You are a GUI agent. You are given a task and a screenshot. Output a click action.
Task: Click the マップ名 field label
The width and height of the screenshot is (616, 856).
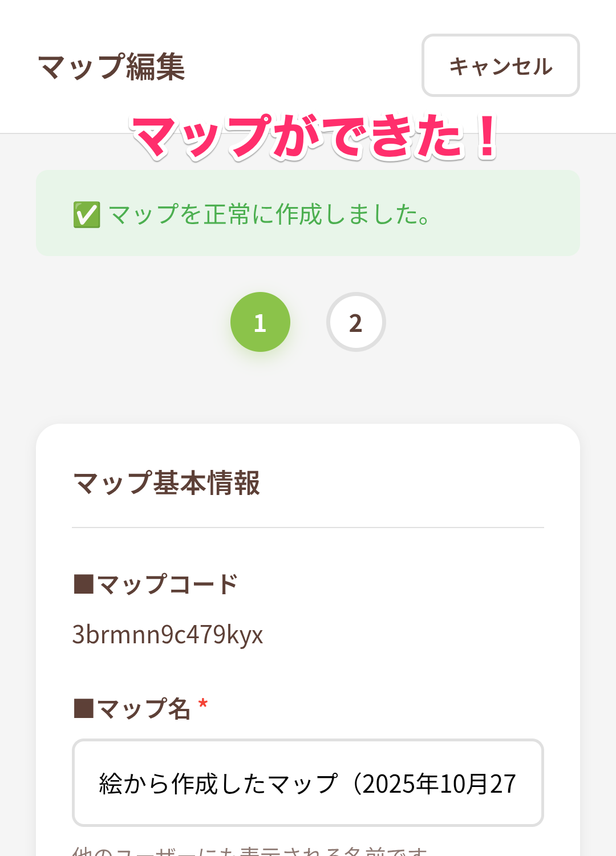143,709
